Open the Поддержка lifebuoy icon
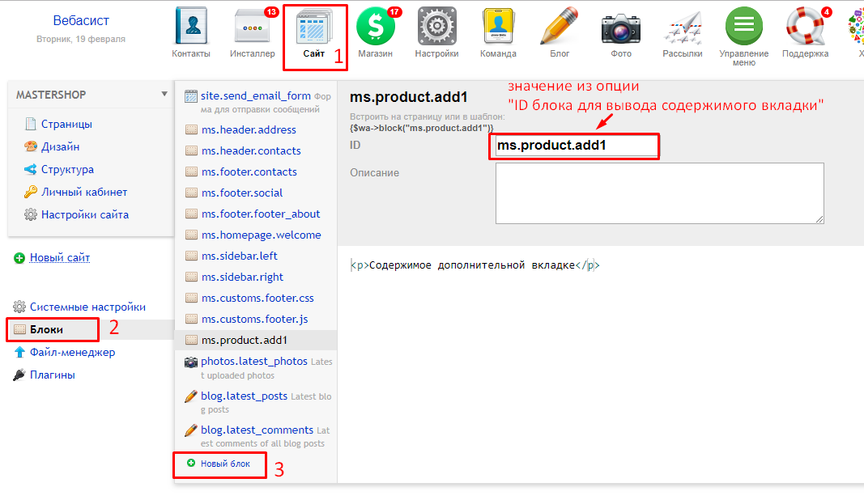This screenshot has width=864, height=504. 805,28
